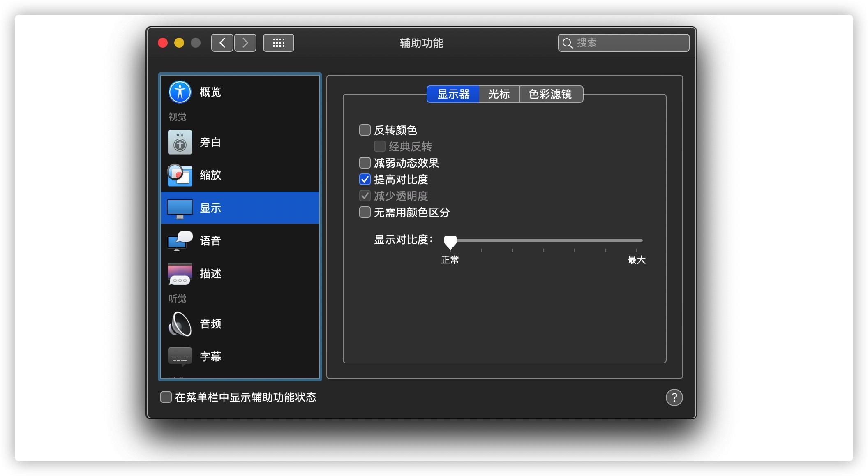Viewport: 868px width, 476px height.
Task: Click the 显示对比度 slider handle
Action: [x=450, y=242]
